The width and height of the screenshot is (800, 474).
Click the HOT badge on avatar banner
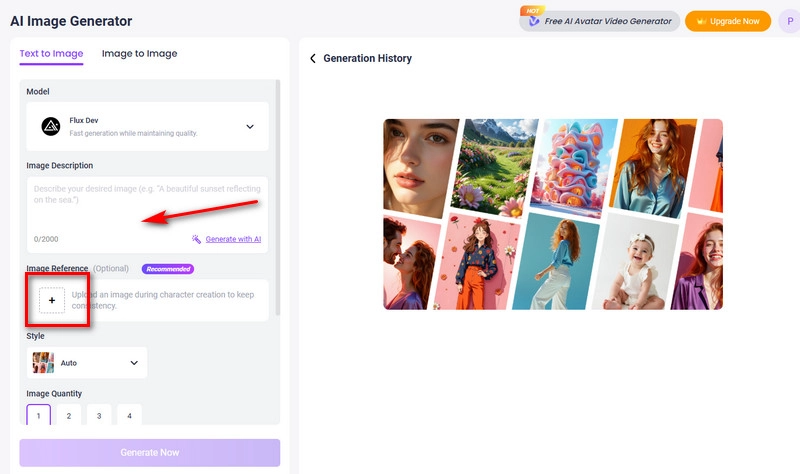point(533,10)
